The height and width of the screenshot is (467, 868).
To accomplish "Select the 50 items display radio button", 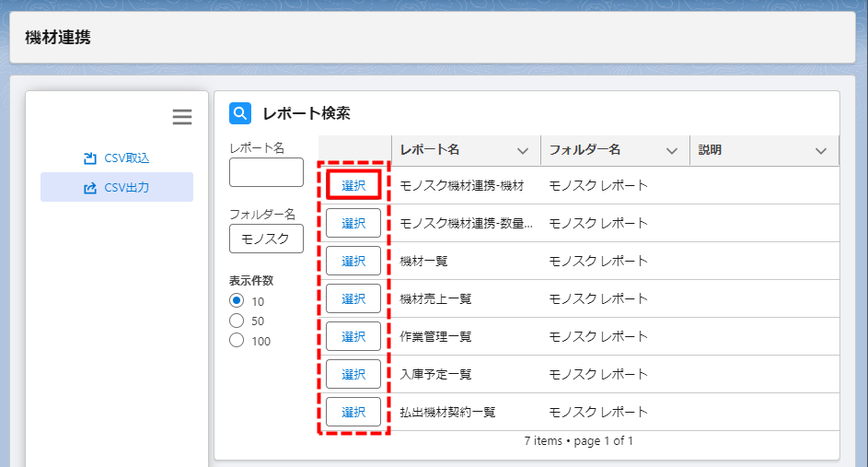I will [x=237, y=321].
